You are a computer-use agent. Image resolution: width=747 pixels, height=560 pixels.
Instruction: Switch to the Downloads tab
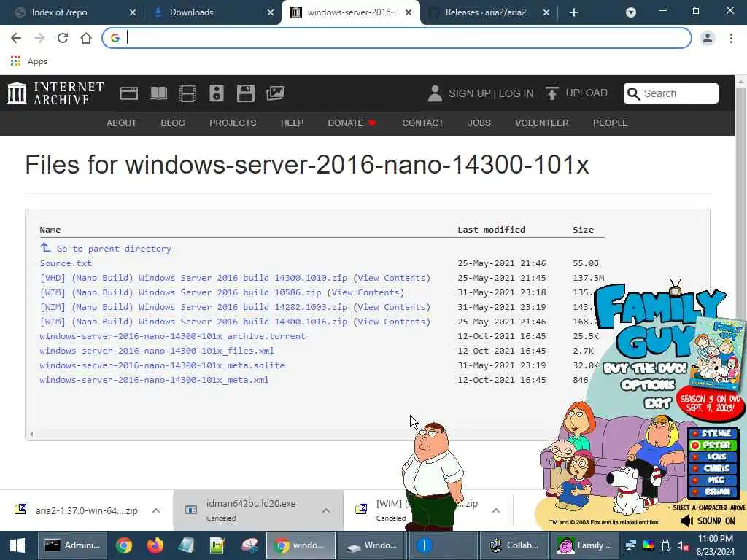tap(214, 12)
